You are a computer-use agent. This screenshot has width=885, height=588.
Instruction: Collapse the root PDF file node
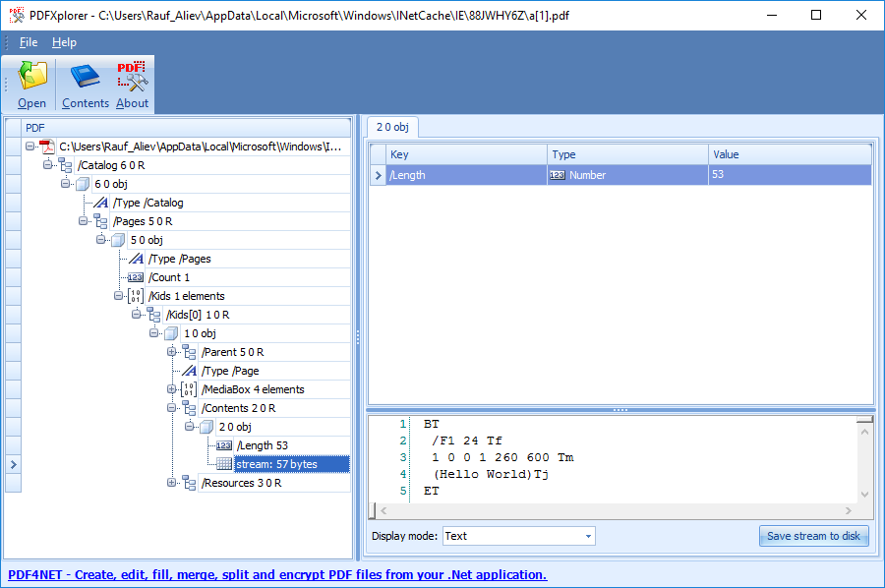(x=29, y=147)
